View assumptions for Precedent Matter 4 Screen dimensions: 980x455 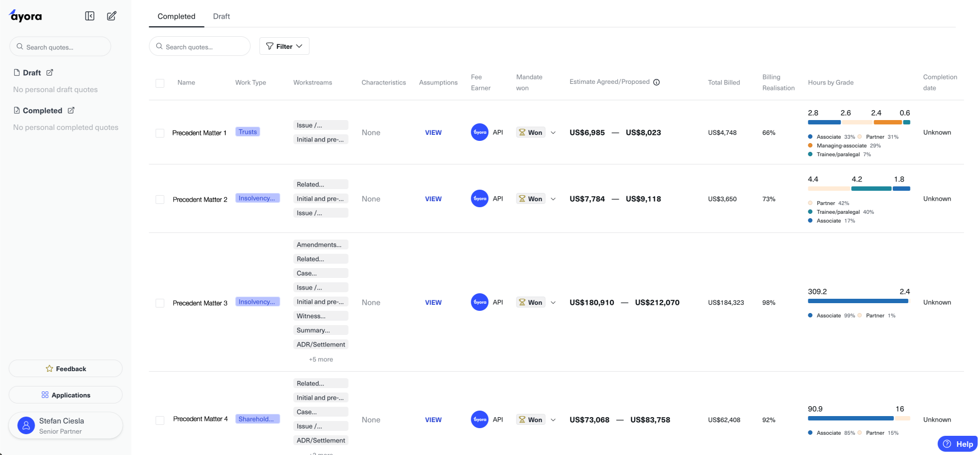coord(433,420)
